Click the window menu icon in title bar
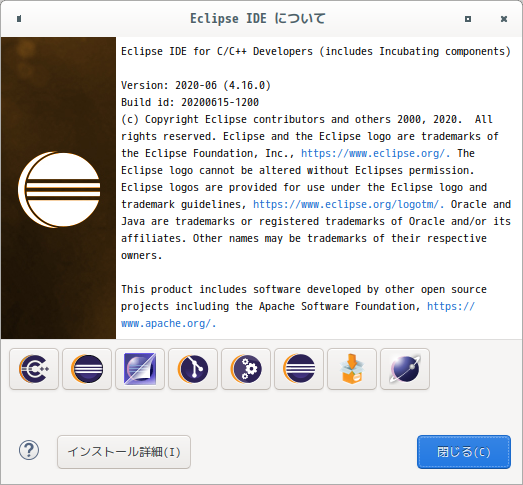The image size is (523, 485). pyautogui.click(x=19, y=19)
